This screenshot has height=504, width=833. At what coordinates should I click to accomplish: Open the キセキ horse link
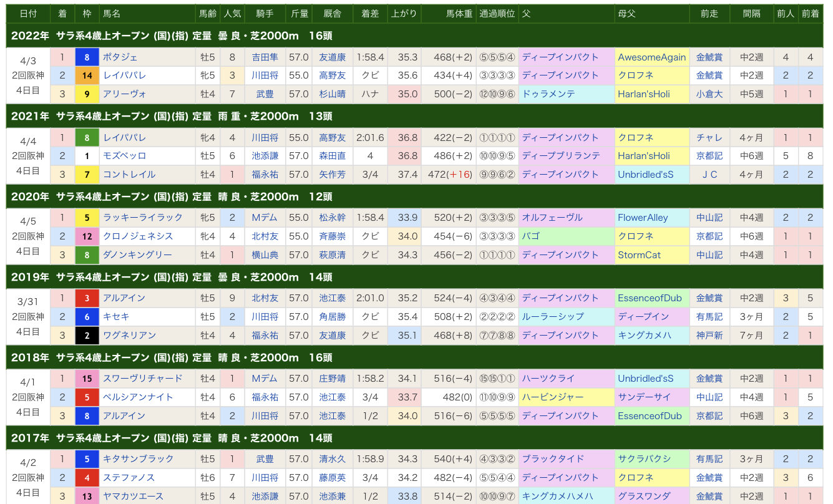pos(116,317)
